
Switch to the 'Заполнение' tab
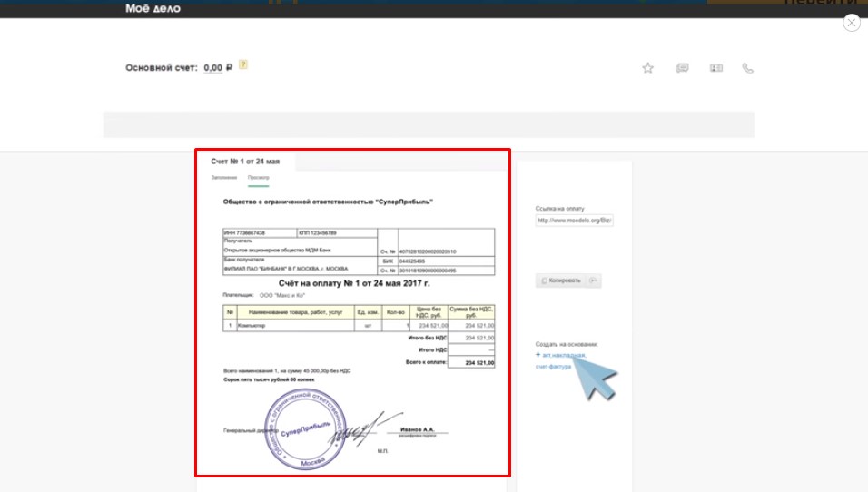coord(224,177)
